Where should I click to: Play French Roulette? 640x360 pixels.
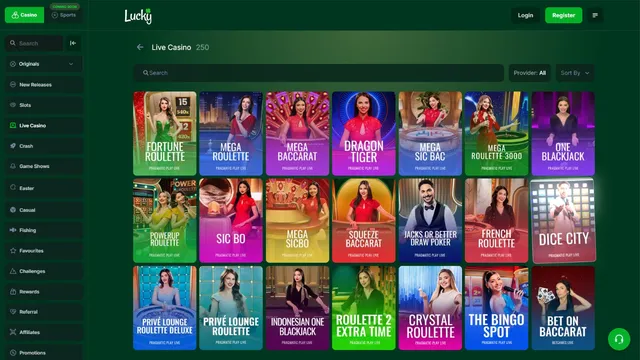(496, 220)
